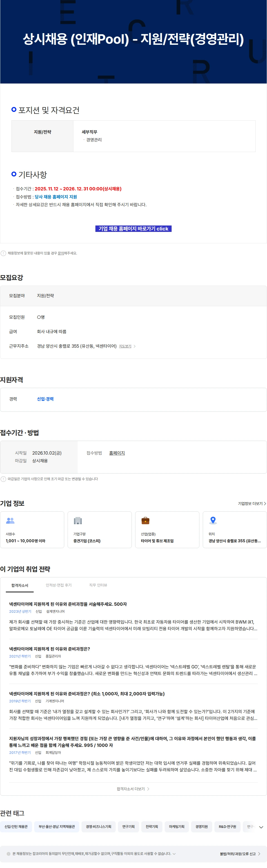This screenshot has height=868, width=267.
Task: Click 기업 채용 홈페이지 바로가기 click button
Action: (x=133, y=229)
